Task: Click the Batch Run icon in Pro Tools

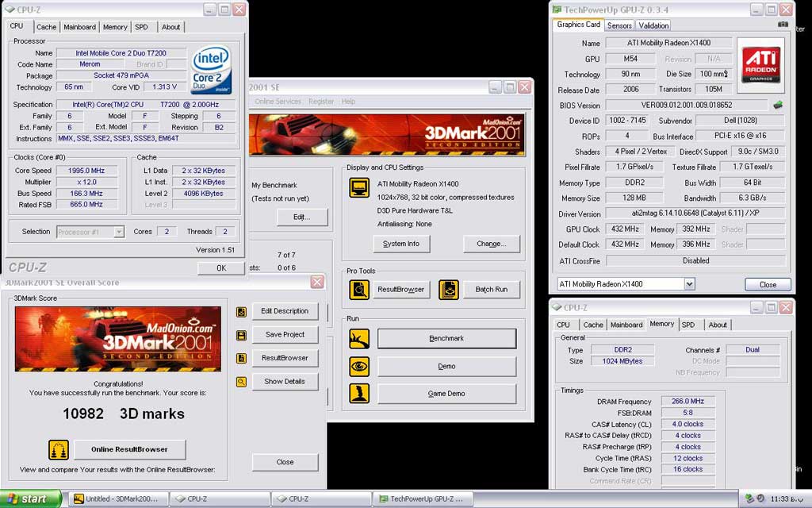Action: (x=449, y=290)
